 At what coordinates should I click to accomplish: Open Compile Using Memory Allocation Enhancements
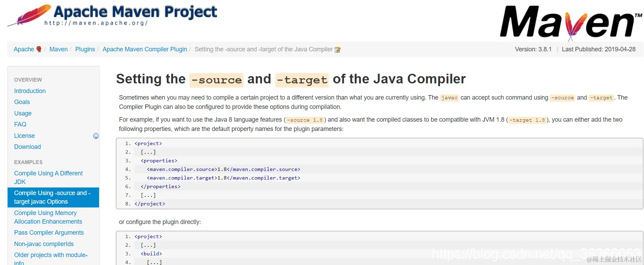(x=48, y=217)
